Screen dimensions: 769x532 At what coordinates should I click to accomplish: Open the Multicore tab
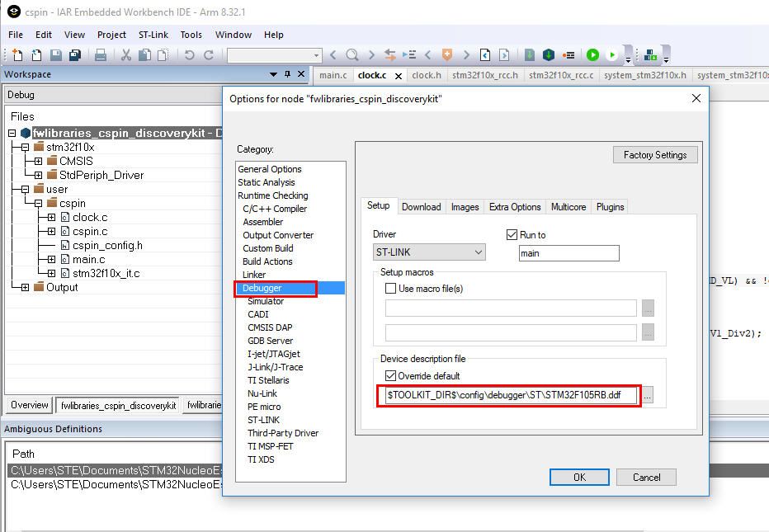(568, 207)
